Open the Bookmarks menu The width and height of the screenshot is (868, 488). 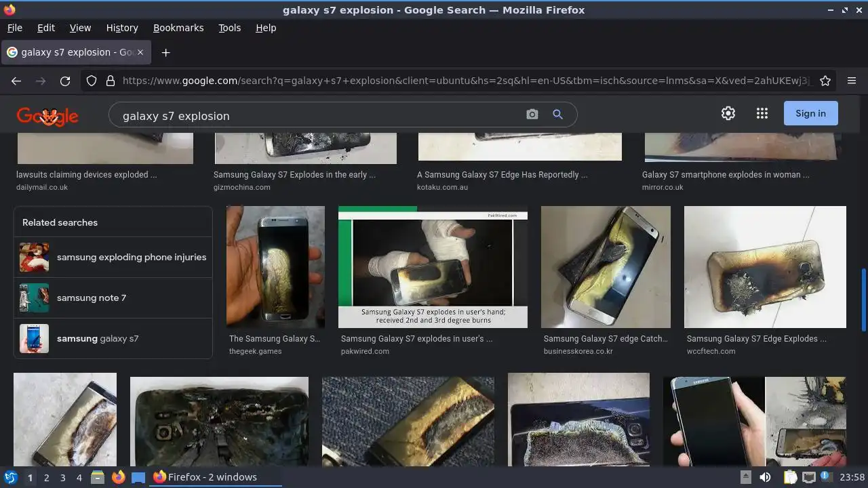click(178, 28)
